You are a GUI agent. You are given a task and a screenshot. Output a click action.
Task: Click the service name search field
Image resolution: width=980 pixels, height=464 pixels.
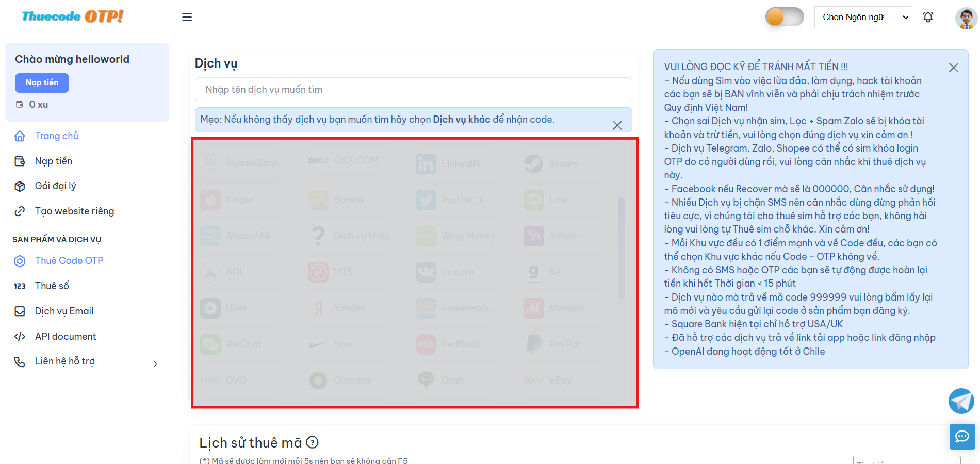point(413,90)
